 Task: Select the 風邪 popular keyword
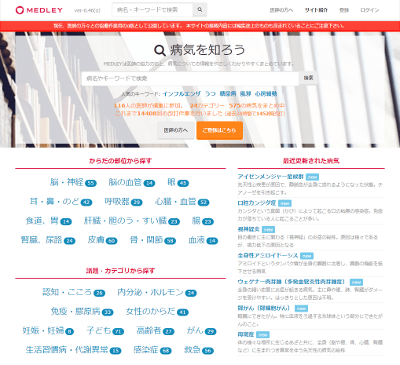245,94
